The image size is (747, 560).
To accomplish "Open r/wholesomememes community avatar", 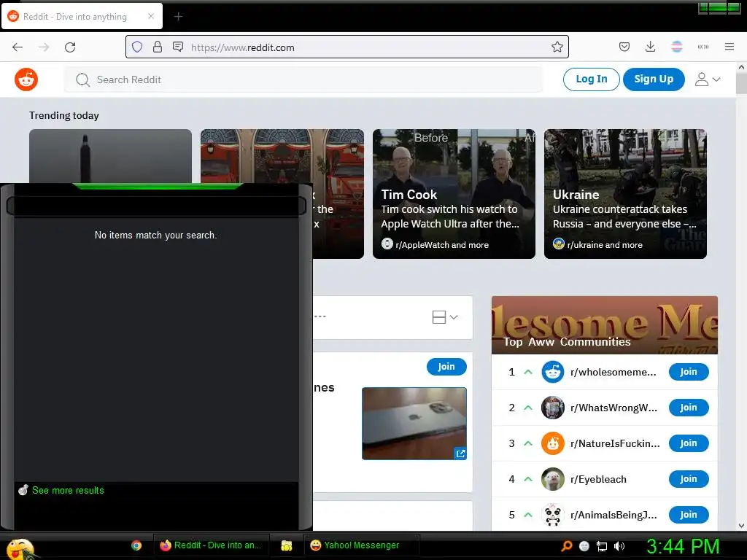I will 553,372.
